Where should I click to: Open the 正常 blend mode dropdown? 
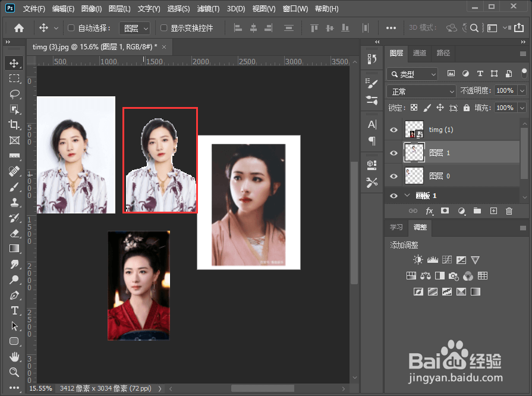pos(421,91)
